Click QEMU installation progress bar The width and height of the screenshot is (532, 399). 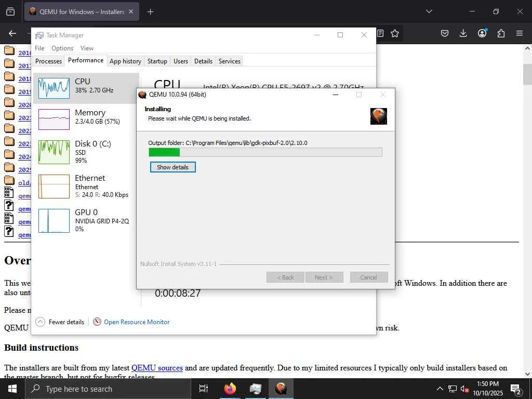(265, 152)
